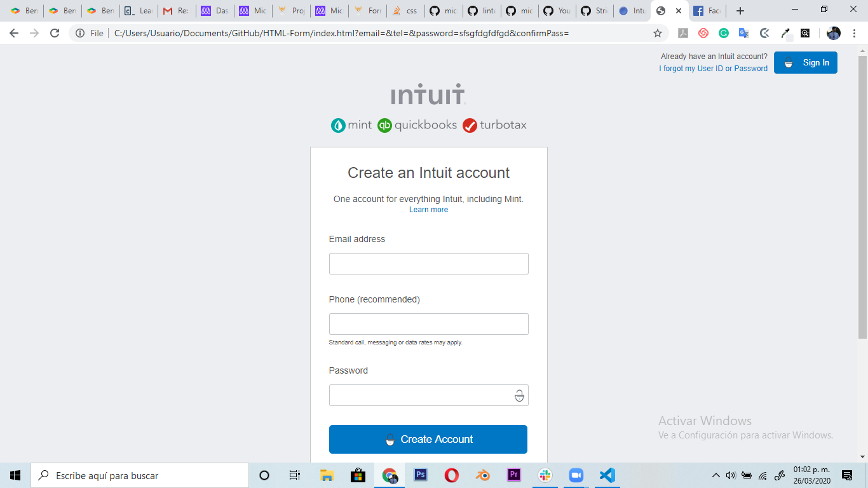Open Task View on the taskbar

coord(294,475)
